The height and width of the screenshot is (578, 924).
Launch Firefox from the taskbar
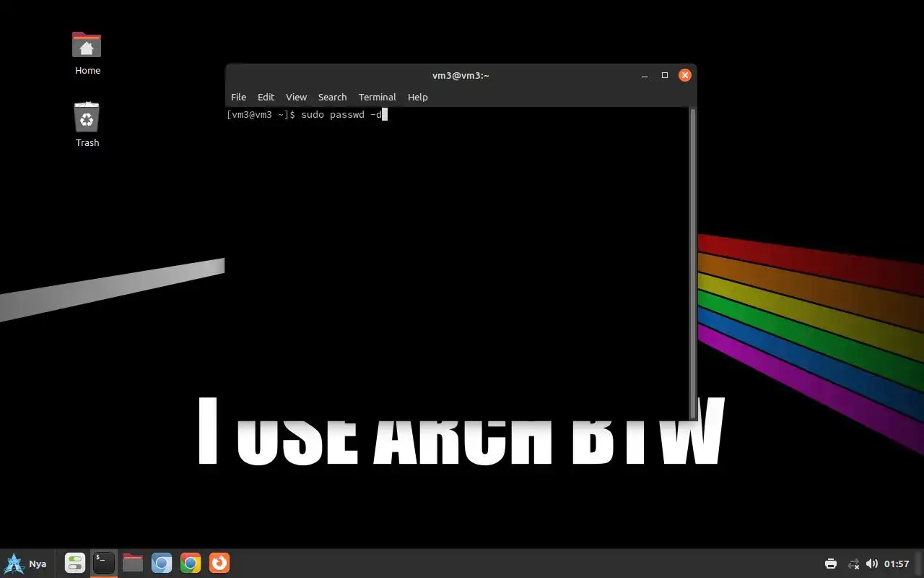pyautogui.click(x=219, y=563)
